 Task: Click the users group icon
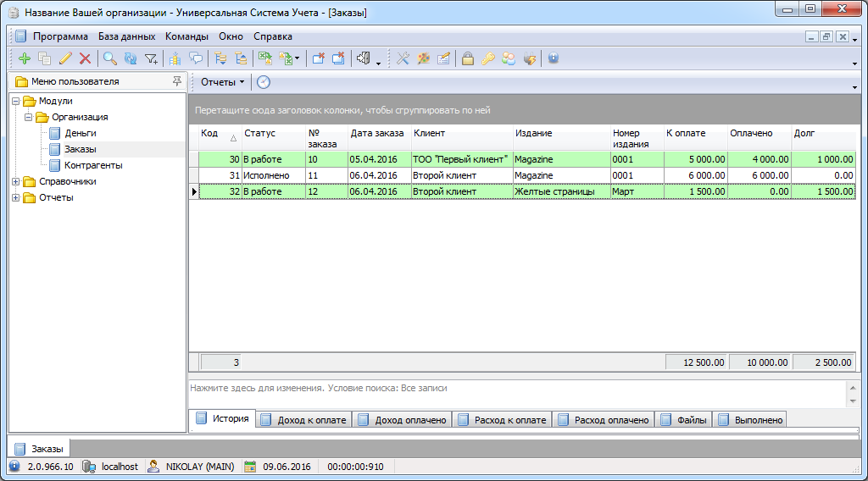pyautogui.click(x=509, y=58)
